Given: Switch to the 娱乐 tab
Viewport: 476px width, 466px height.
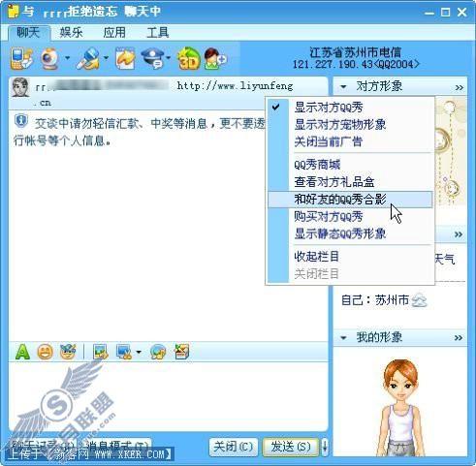Looking at the screenshot, I should point(71,33).
